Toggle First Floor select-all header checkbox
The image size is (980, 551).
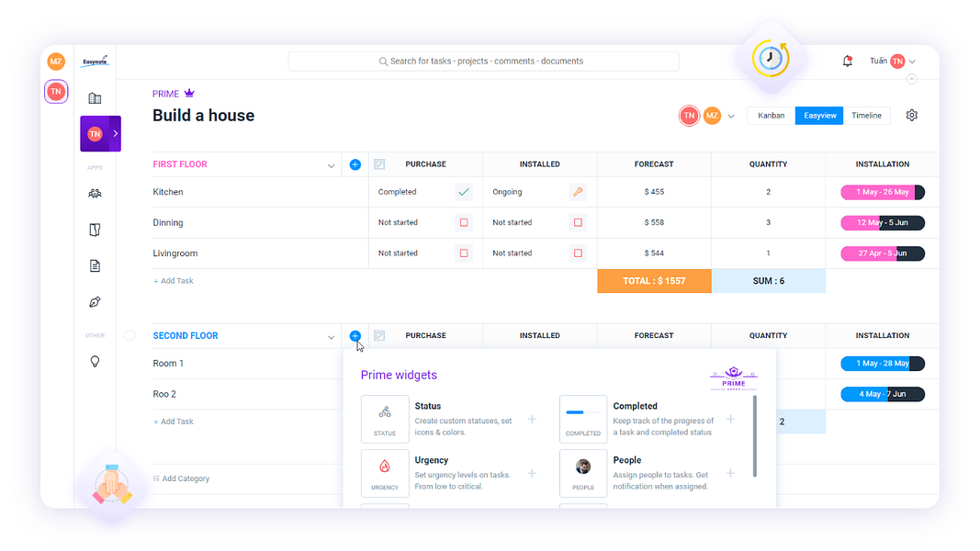click(379, 164)
